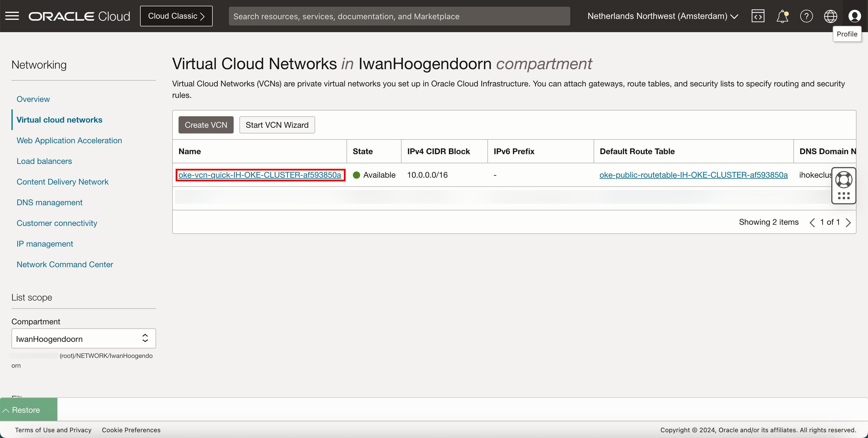Viewport: 868px width, 438px height.
Task: Expand the Netherlands Northwest region dropdown
Action: pos(662,16)
